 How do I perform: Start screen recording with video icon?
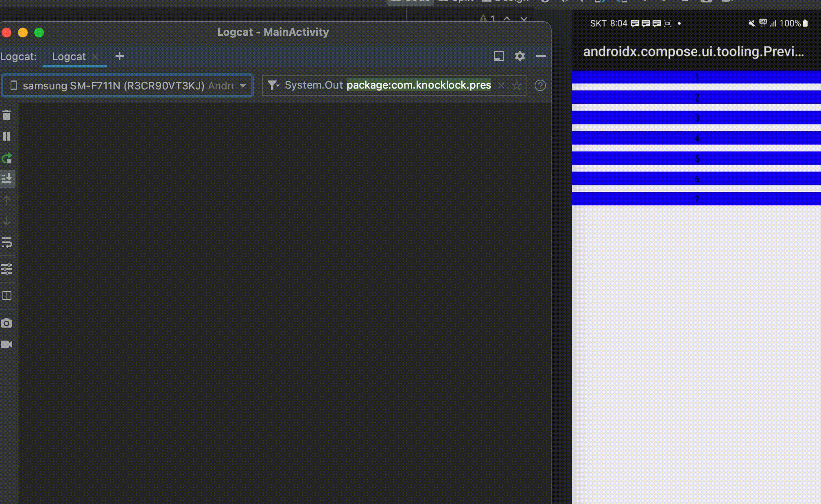[7, 344]
